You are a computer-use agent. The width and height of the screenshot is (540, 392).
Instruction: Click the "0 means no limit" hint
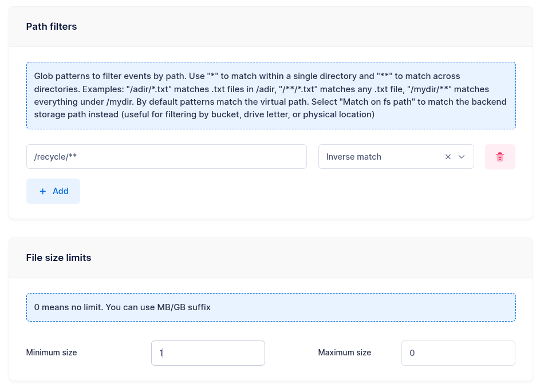(x=68, y=307)
